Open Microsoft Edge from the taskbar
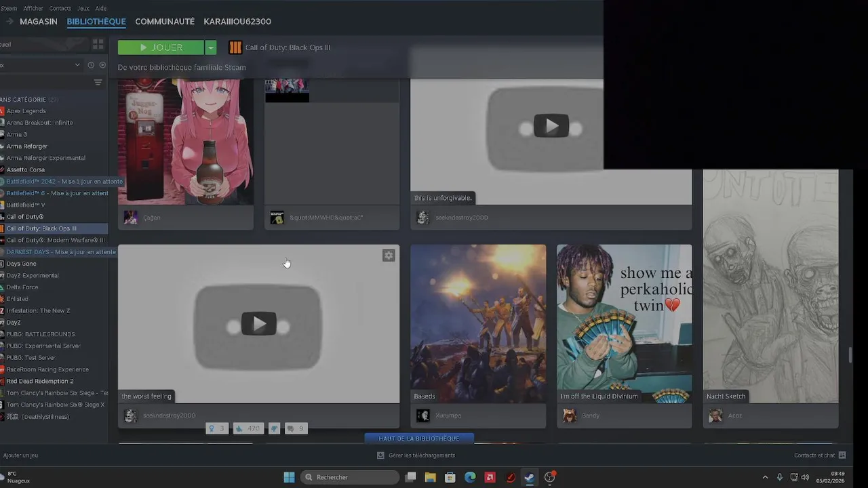868x488 pixels. click(470, 477)
